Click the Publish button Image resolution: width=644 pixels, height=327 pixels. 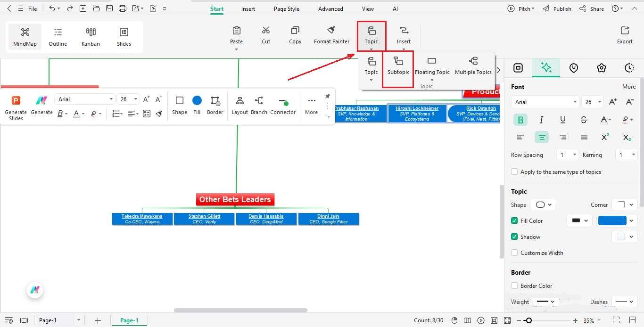557,8
